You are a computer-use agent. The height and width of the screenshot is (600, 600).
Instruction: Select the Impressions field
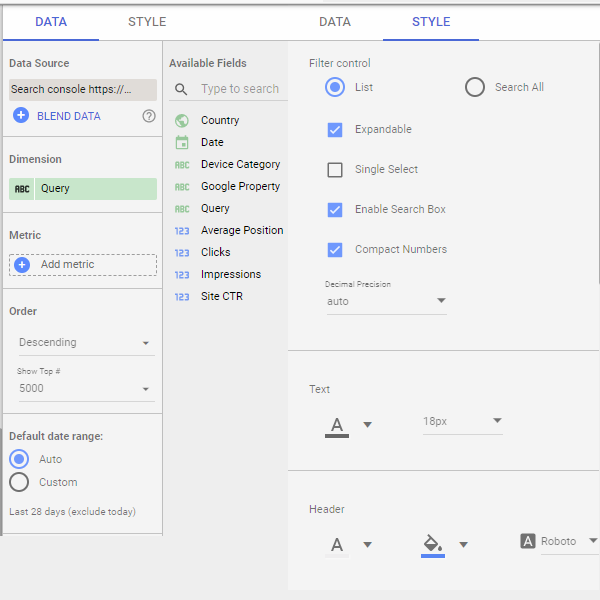click(231, 275)
